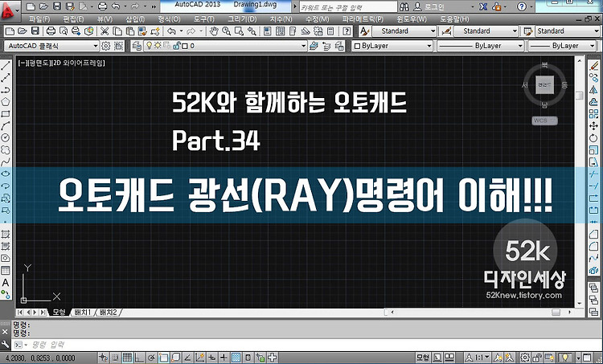This screenshot has width=603, height=364.
Task: Switch to the 배치2 layout tab
Action: [108, 312]
